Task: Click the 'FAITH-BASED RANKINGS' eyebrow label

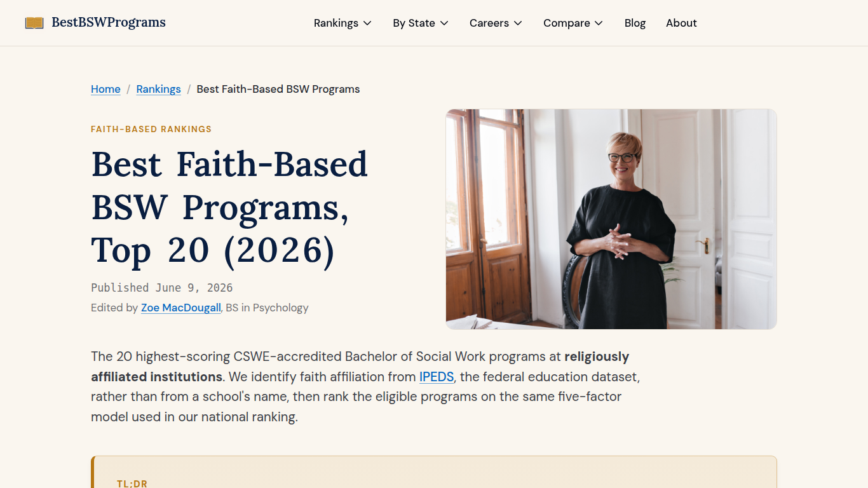Action: point(151,129)
